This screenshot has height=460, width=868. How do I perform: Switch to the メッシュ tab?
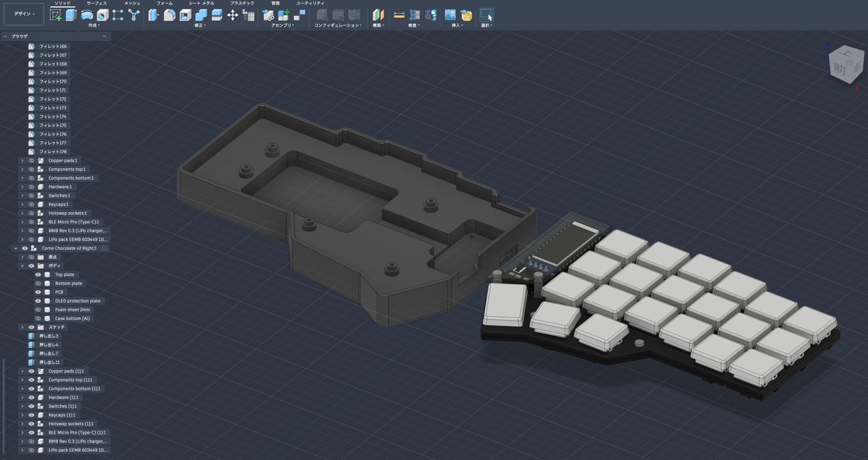coord(132,4)
